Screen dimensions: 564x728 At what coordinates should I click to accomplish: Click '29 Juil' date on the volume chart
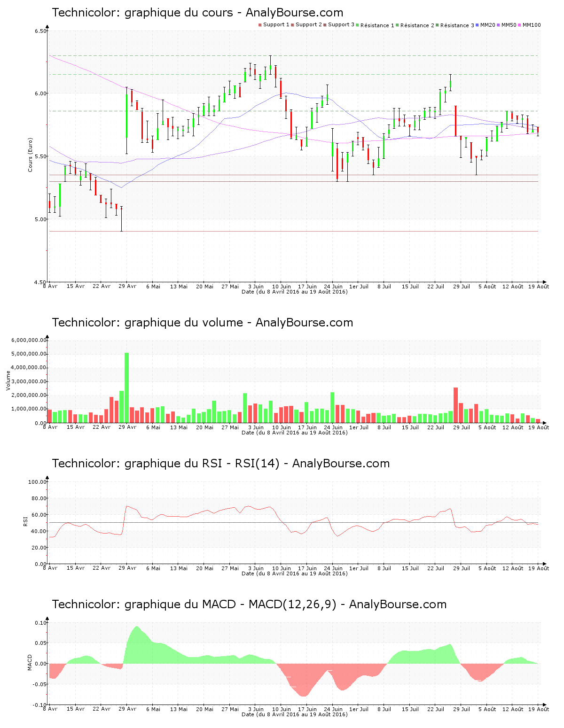[462, 427]
